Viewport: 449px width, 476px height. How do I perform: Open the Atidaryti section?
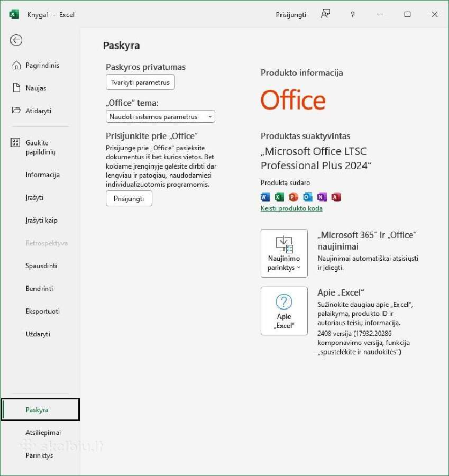40,111
